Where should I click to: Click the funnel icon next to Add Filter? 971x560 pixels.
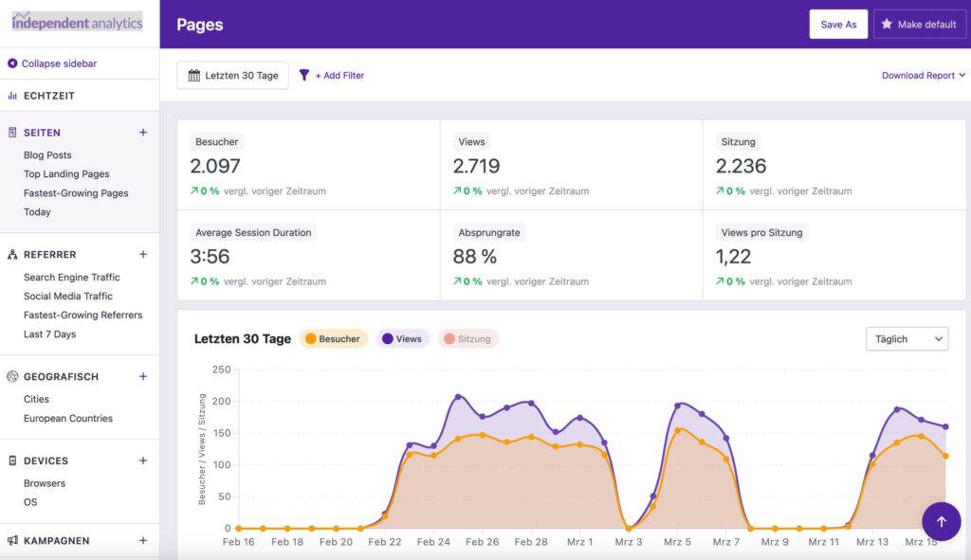pyautogui.click(x=303, y=75)
